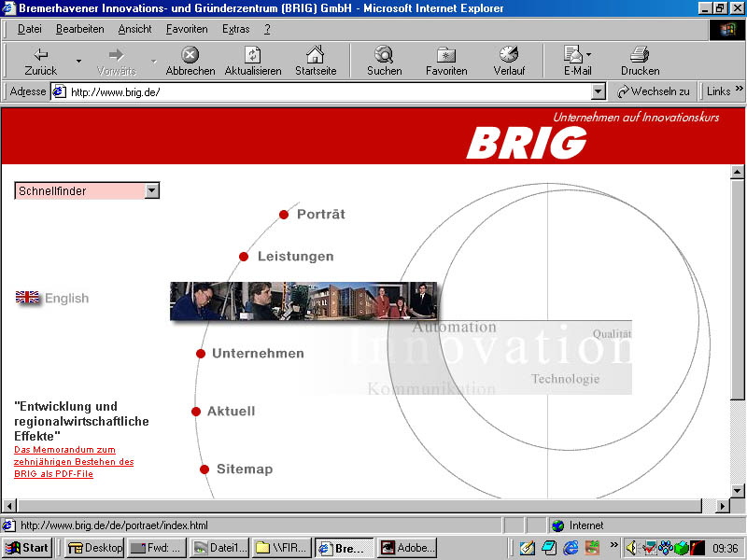Open the Favoriten menu

(187, 29)
